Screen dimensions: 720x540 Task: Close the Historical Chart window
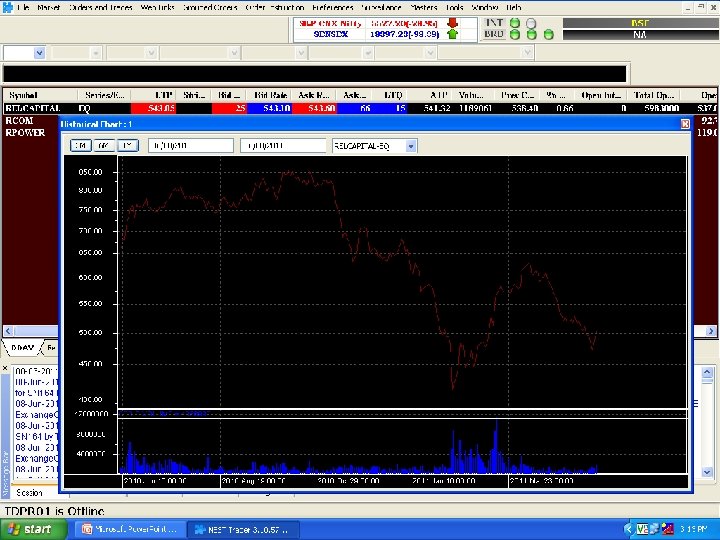tap(685, 124)
